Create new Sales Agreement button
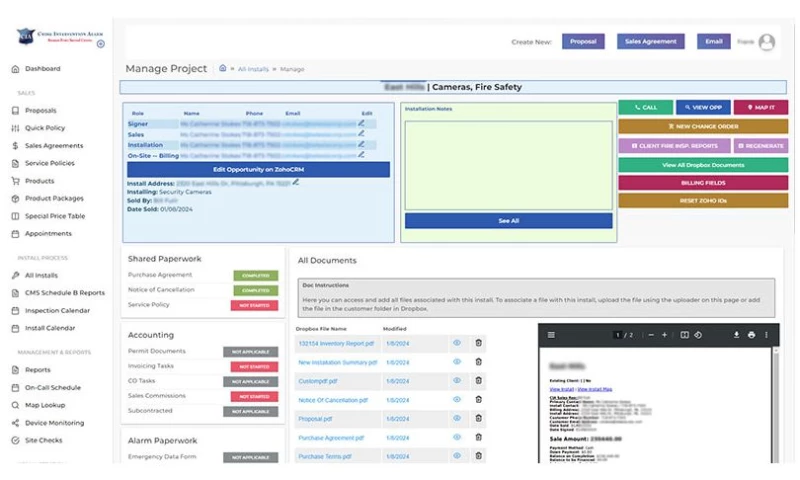 click(x=651, y=42)
